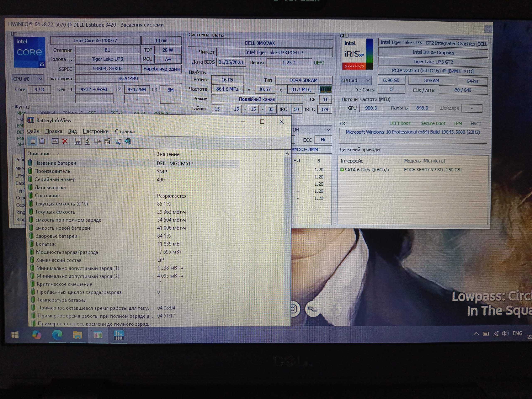
Task: Click the Intel Core i5-1135G7 field
Action: pyautogui.click(x=95, y=40)
